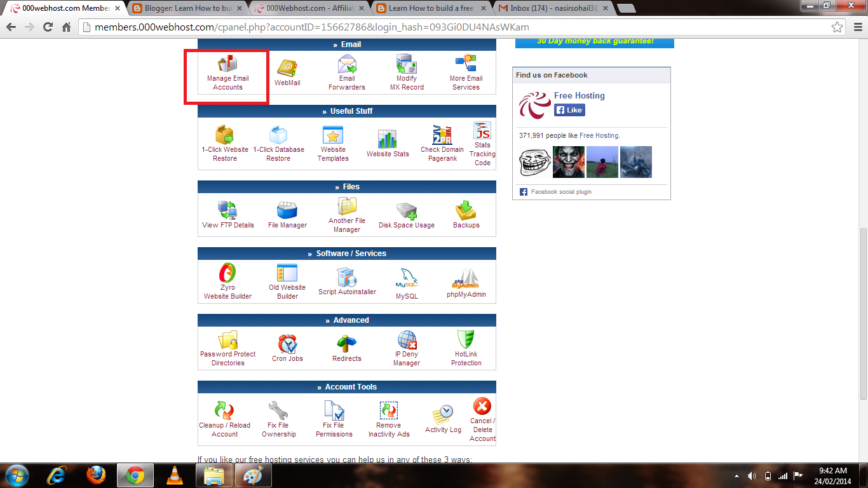
Task: Open Remove Inactivity Ads icon
Action: point(389,410)
